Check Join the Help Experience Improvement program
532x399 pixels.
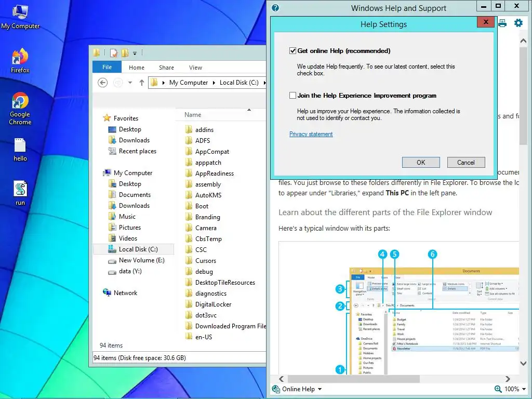[292, 96]
